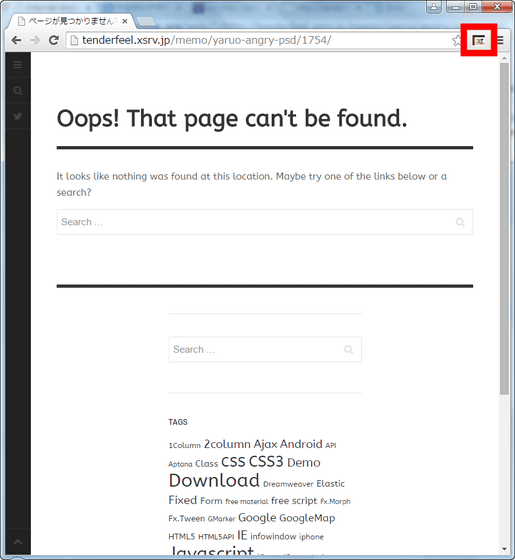The width and height of the screenshot is (515, 560).
Task: Open a new tab
Action: 146,22
